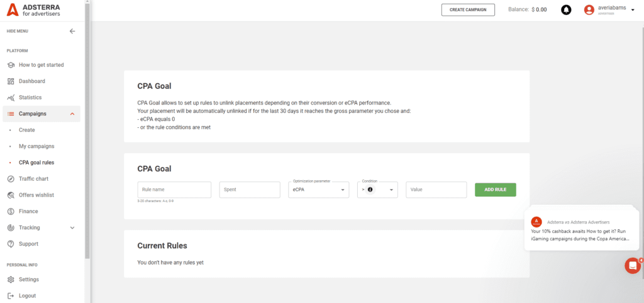Click the Statistics chart icon
This screenshot has height=303, width=644.
tap(11, 98)
